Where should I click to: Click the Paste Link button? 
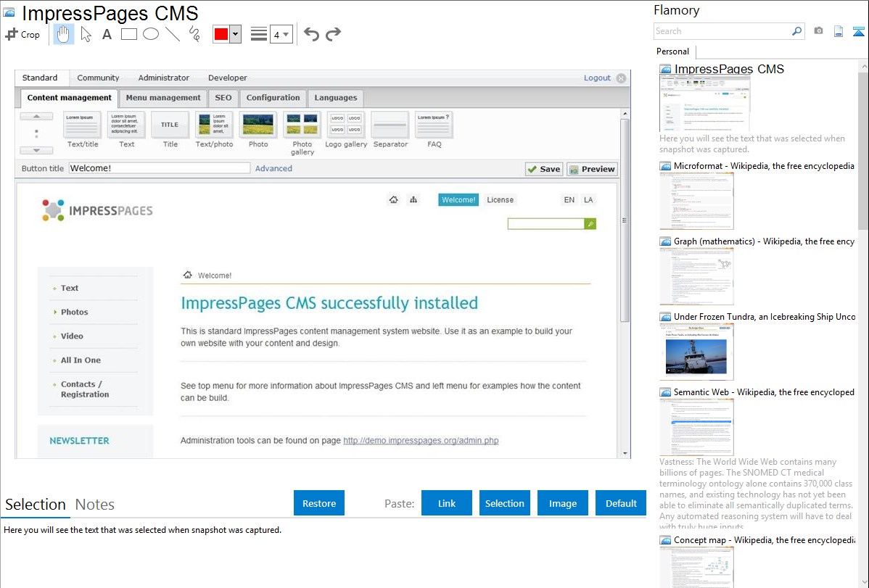pyautogui.click(x=447, y=503)
